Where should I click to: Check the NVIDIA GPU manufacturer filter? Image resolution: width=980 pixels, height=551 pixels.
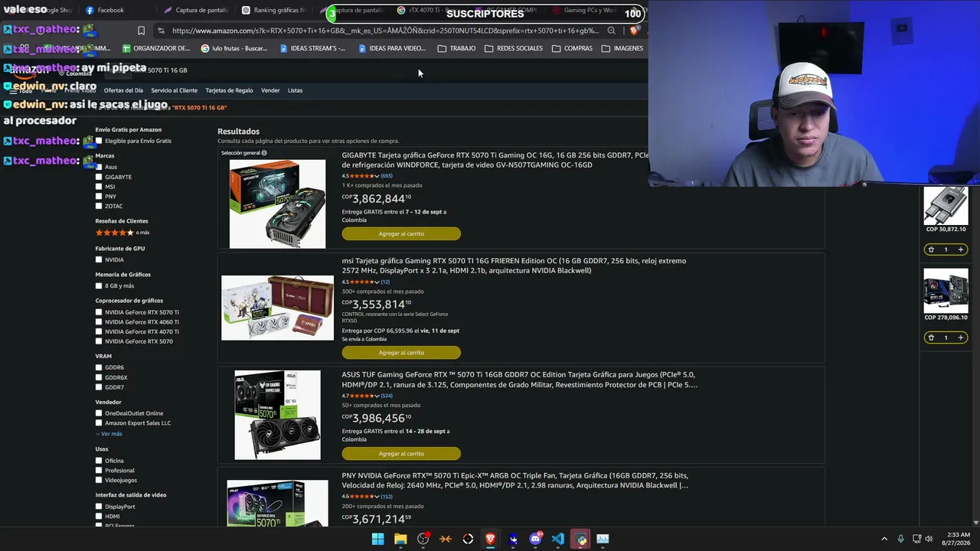pyautogui.click(x=99, y=259)
